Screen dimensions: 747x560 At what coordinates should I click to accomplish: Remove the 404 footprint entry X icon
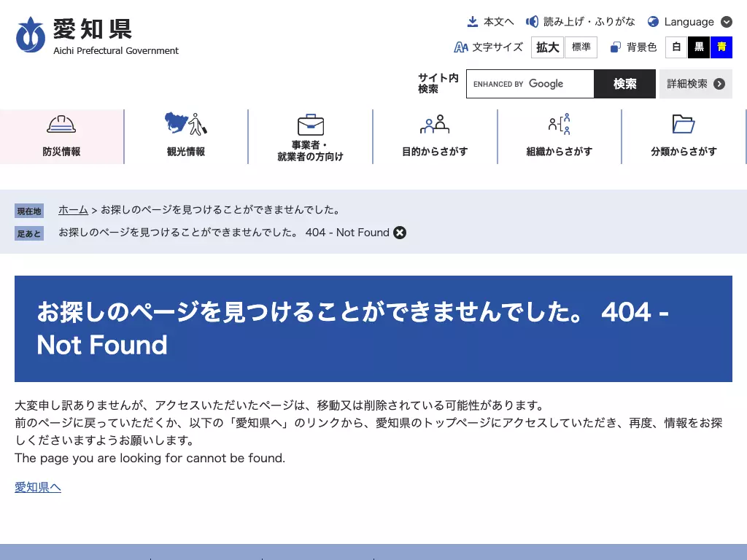click(400, 233)
